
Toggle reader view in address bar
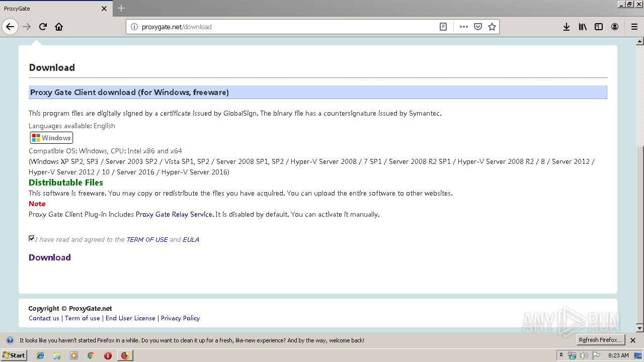click(443, 27)
